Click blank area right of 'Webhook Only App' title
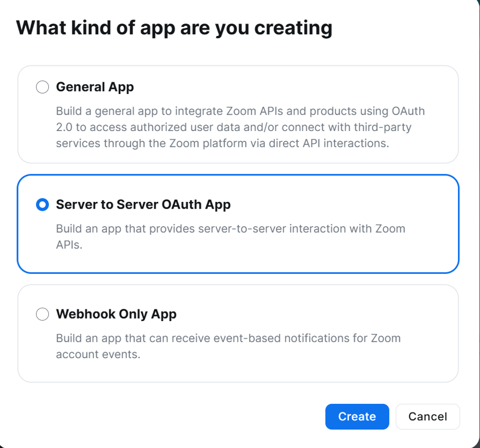Viewport: 480px width, 448px height. (x=316, y=314)
